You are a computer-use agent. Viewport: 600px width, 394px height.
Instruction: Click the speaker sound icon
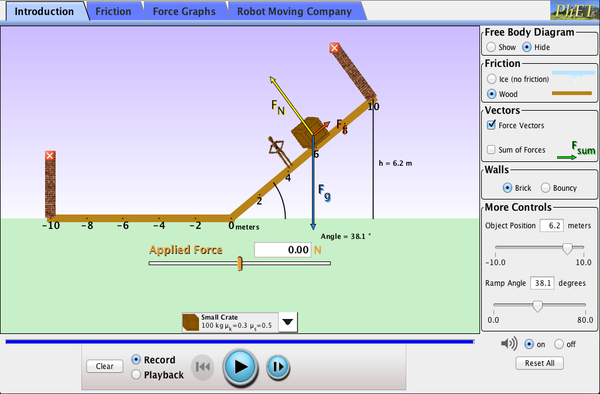(x=509, y=344)
